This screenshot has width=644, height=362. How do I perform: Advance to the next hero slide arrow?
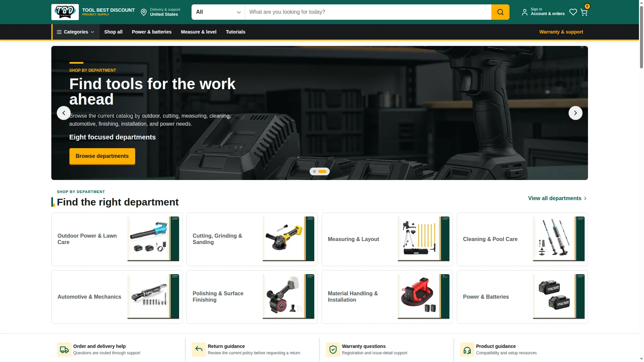[x=575, y=113]
